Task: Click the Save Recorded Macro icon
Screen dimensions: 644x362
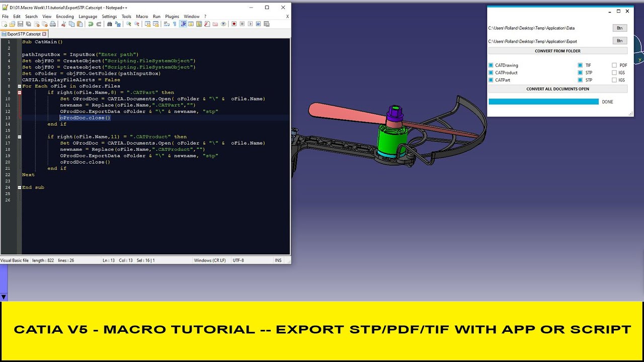Action: 266,24
